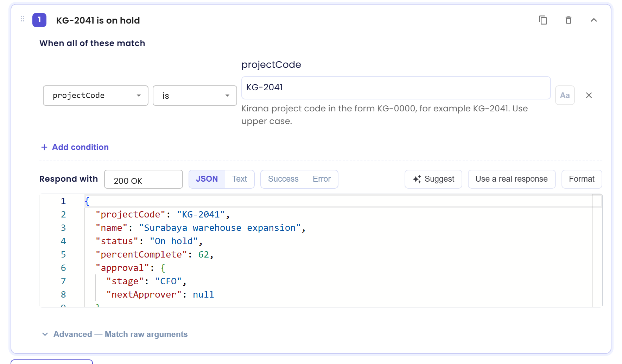This screenshot has width=622, height=364.
Task: Switch response type to JSON
Action: click(x=207, y=179)
